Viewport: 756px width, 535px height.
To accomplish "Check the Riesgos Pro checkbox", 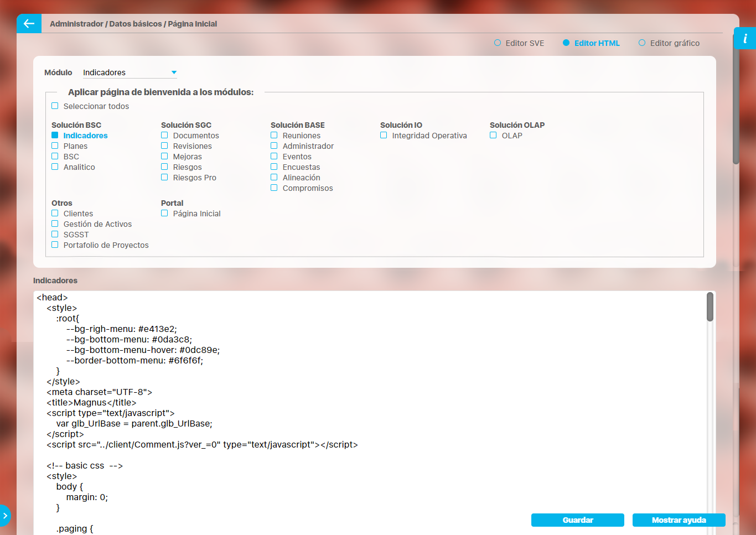I will (164, 178).
